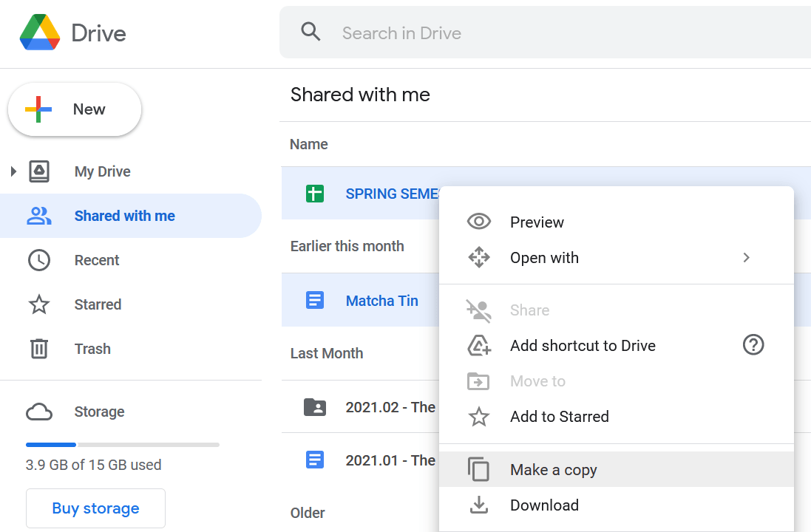Click the Recent clock icon
This screenshot has height=532, width=811.
39,260
